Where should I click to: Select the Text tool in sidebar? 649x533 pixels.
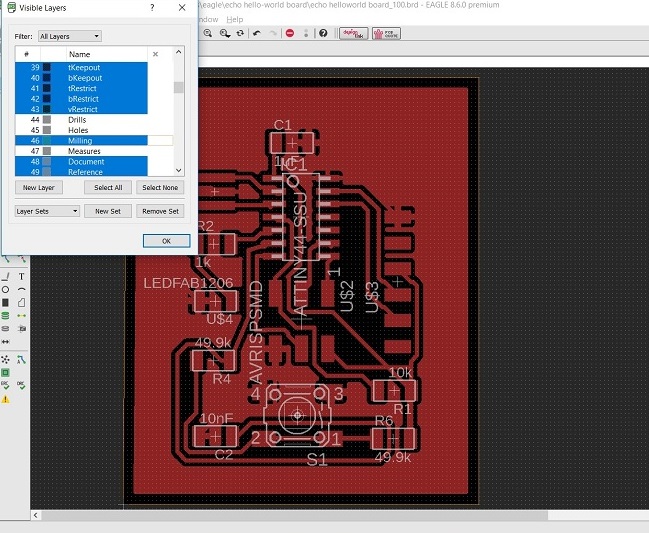pos(22,276)
